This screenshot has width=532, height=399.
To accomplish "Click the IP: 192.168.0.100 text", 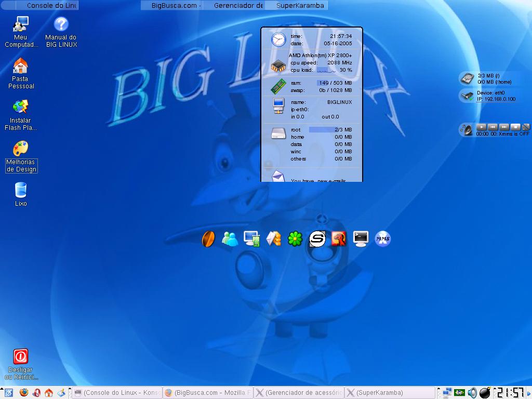I will pos(496,99).
